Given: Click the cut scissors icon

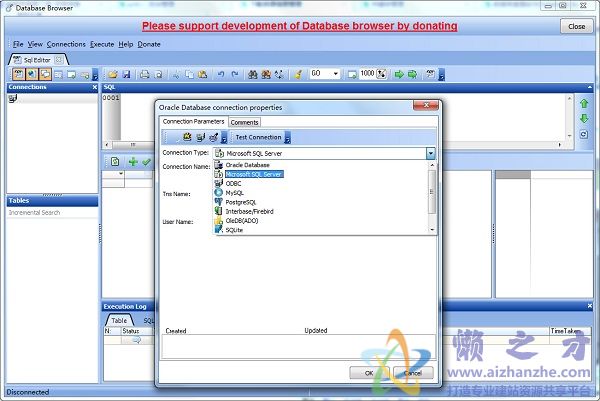Looking at the screenshot, I should coord(176,74).
